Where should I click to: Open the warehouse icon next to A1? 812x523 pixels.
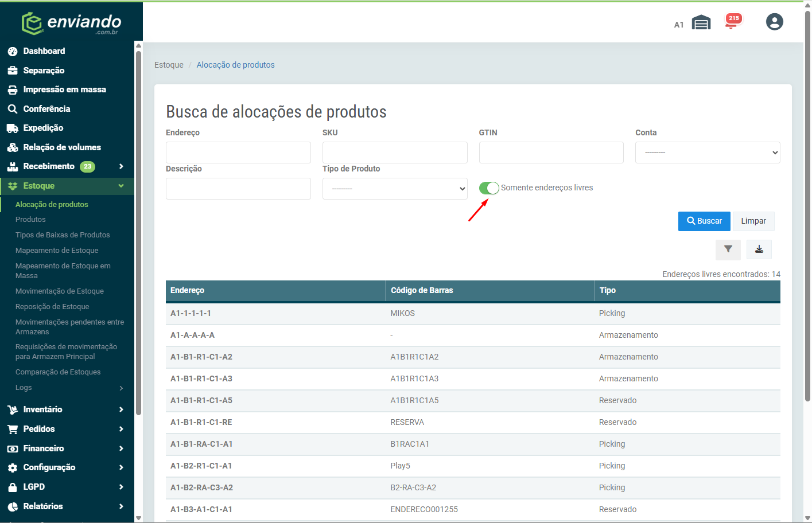pos(701,23)
